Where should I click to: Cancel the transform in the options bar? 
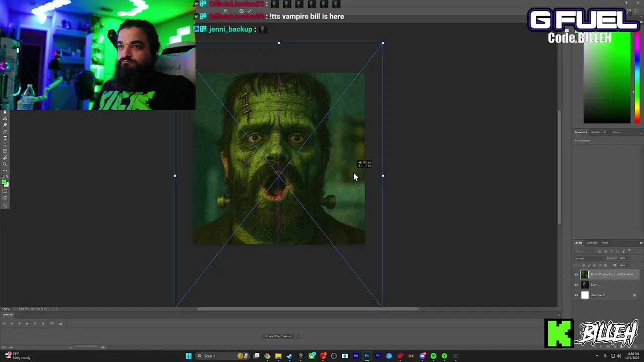[x=242, y=11]
